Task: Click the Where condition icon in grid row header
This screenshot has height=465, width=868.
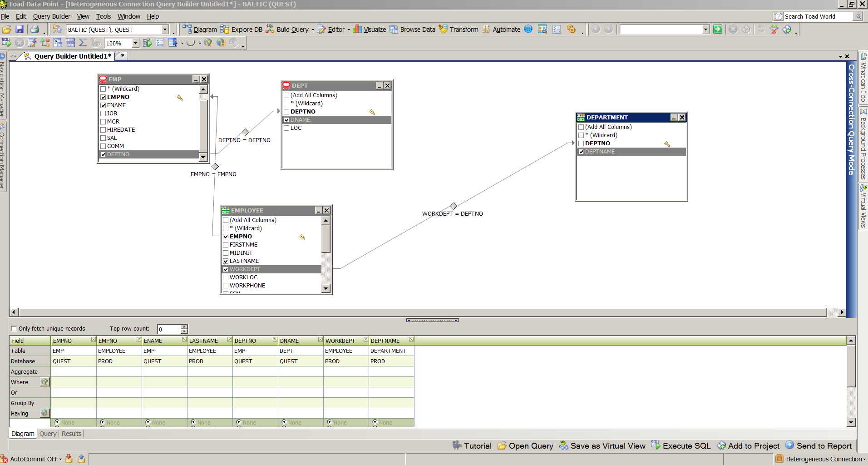Action: point(44,382)
